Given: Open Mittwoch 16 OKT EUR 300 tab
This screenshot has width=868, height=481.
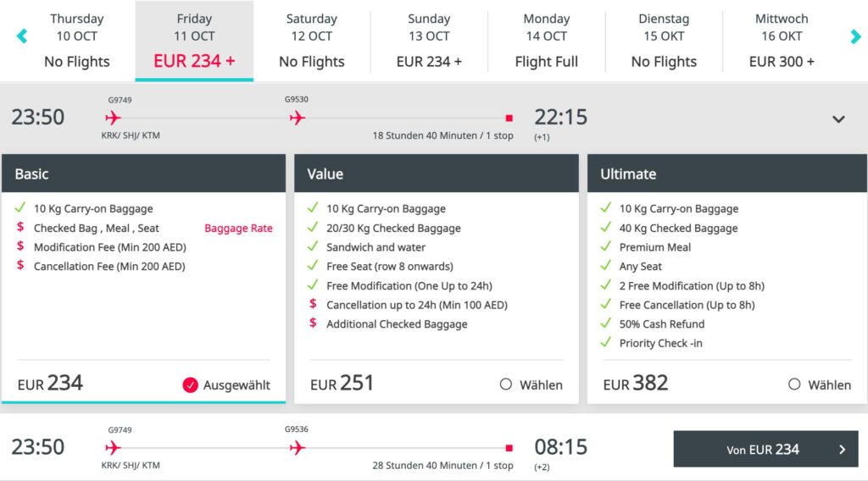Looking at the screenshot, I should click(x=782, y=41).
